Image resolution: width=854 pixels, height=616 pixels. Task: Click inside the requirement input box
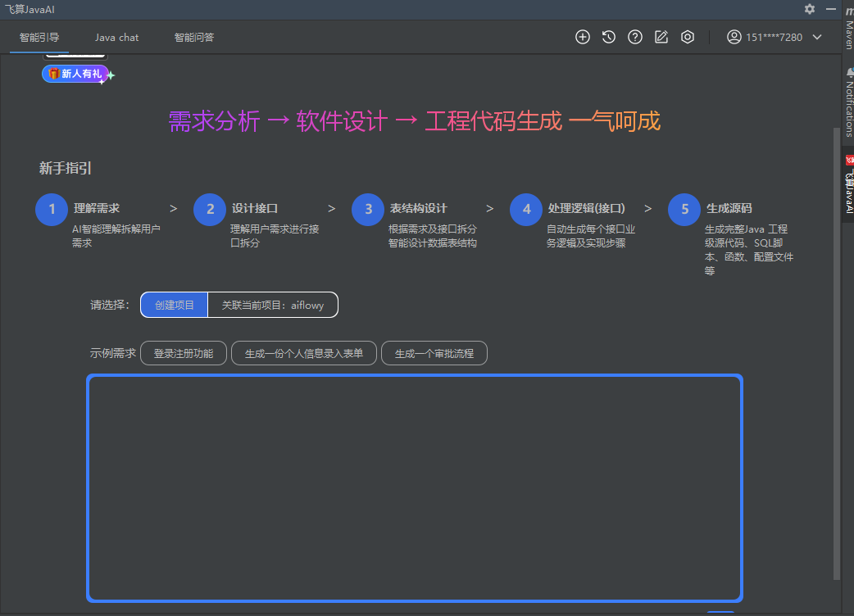[414, 487]
